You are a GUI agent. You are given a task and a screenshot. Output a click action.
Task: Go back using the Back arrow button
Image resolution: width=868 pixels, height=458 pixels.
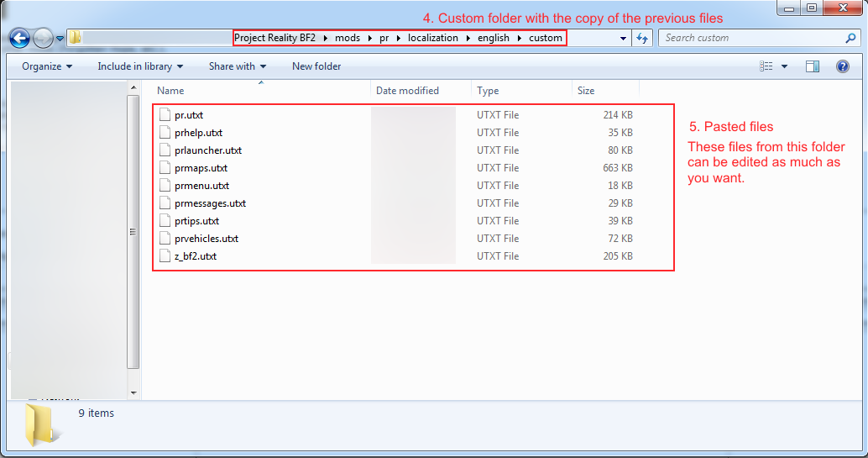click(20, 39)
